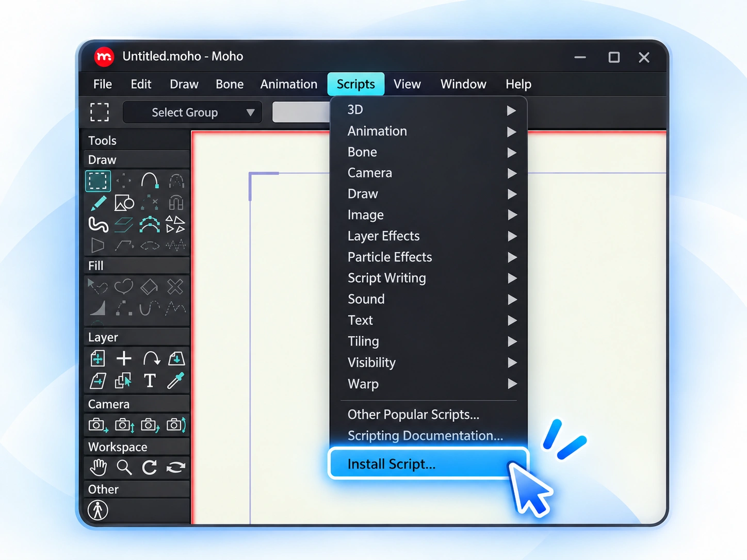Open the Sound scripts submenu
The width and height of the screenshot is (747, 560).
[429, 299]
